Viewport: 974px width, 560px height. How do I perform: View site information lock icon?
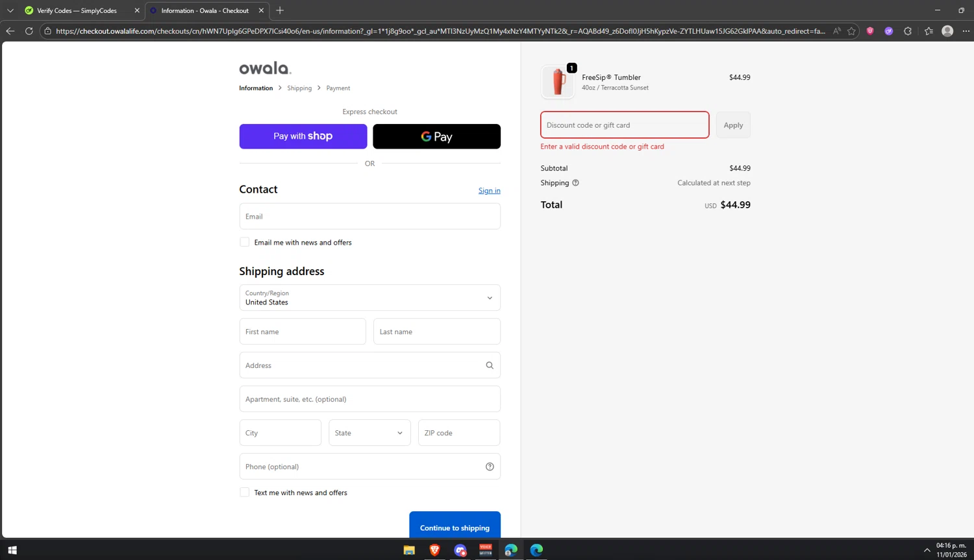[47, 30]
